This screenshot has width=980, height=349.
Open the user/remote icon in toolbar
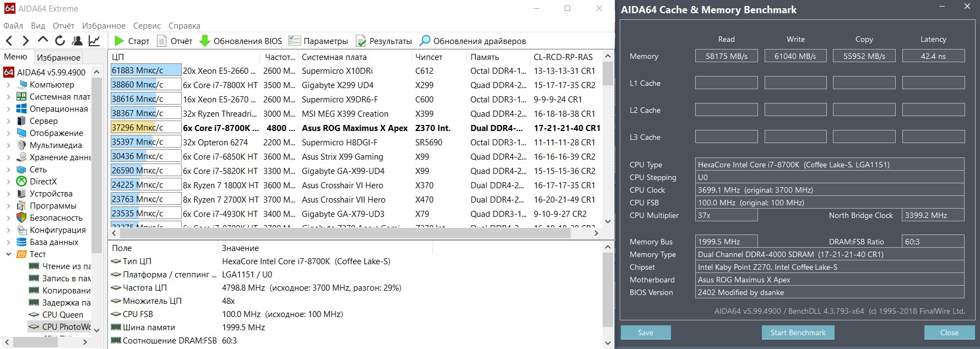click(x=77, y=41)
